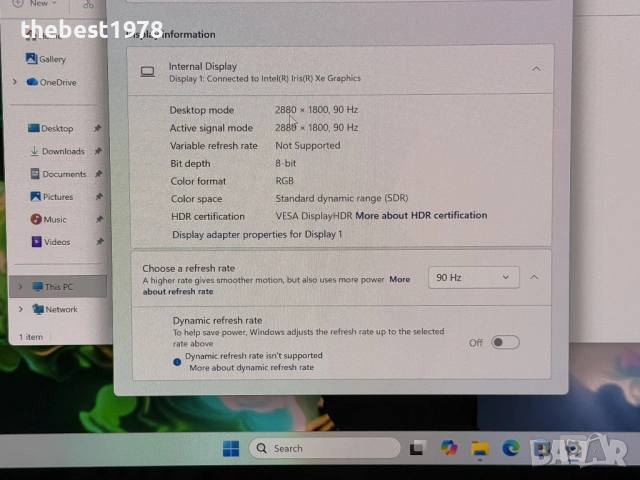Open the 90 Hz refresh rate dropdown
Screen dimensions: 640x480
(473, 278)
